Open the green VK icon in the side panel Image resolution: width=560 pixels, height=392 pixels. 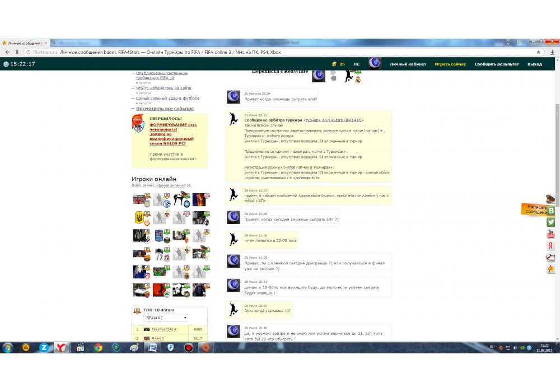(x=551, y=210)
